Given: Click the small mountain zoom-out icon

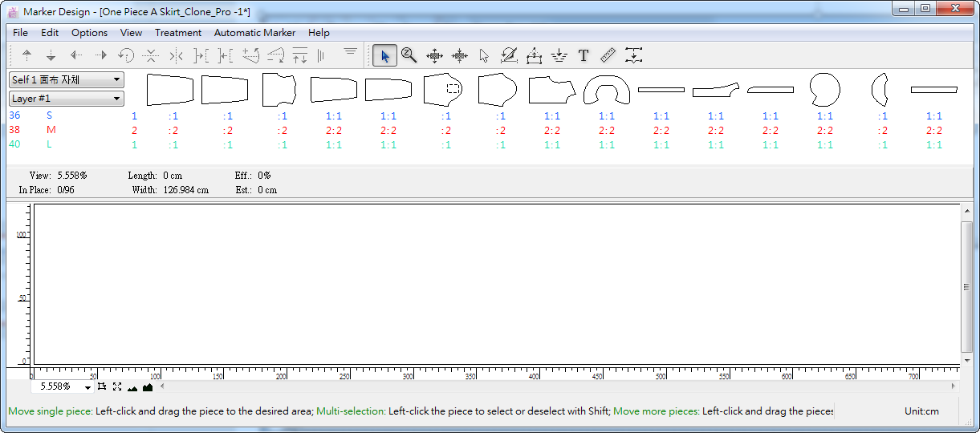Looking at the screenshot, I should tap(132, 388).
